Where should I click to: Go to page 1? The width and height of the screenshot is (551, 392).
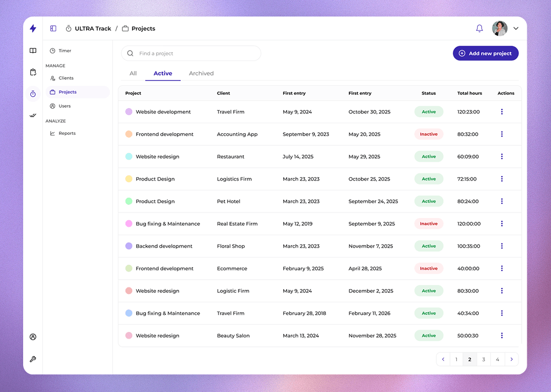[x=456, y=360]
